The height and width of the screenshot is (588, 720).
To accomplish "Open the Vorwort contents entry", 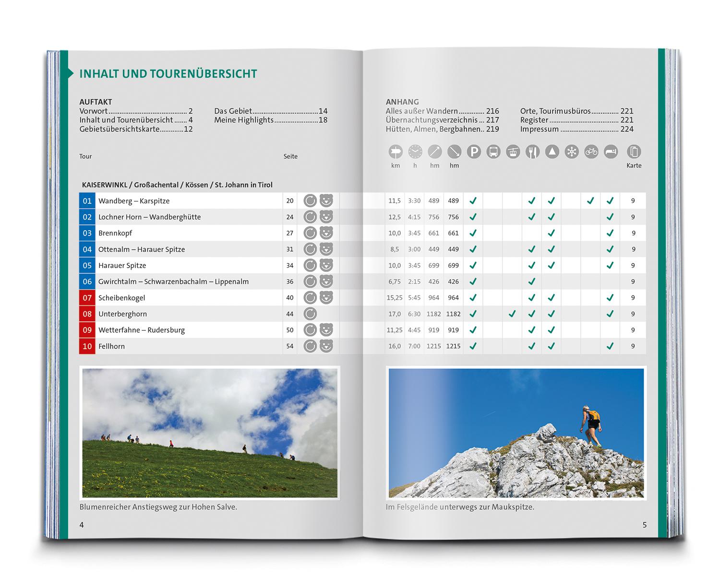I will pyautogui.click(x=136, y=111).
